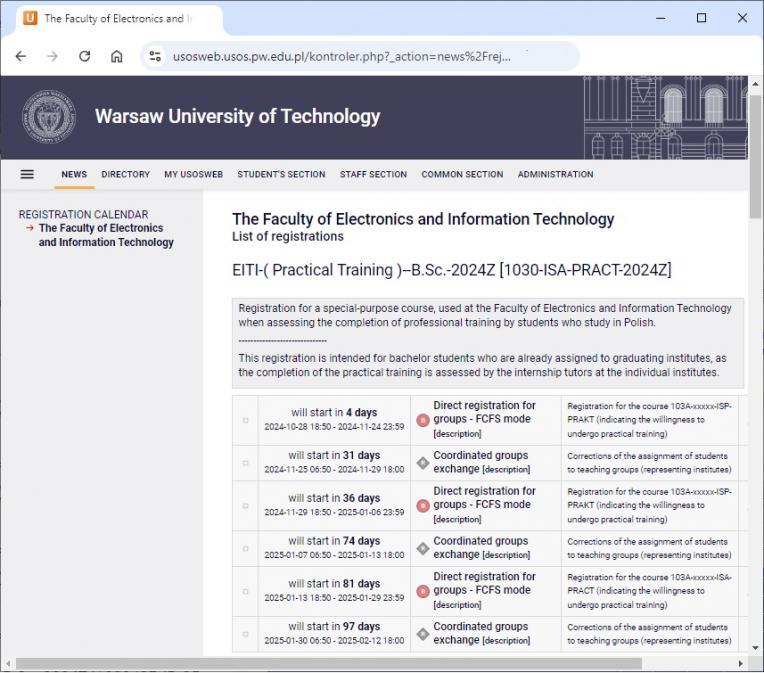Click text 'will start in 74 days'
This screenshot has width=764, height=673.
coord(334,541)
